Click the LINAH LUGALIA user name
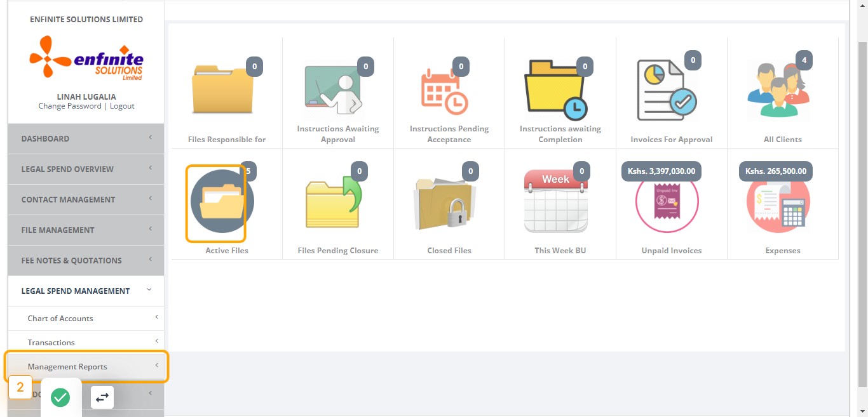Image resolution: width=868 pixels, height=417 pixels. click(86, 96)
